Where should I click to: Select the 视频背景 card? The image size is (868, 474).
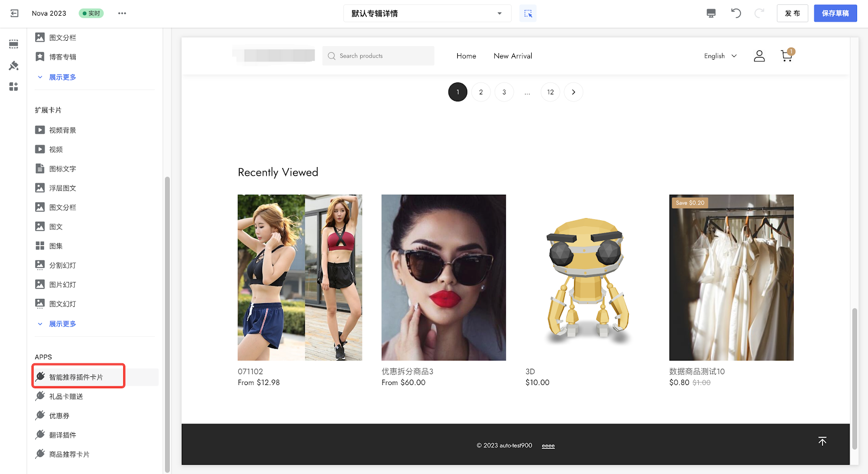pos(56,130)
